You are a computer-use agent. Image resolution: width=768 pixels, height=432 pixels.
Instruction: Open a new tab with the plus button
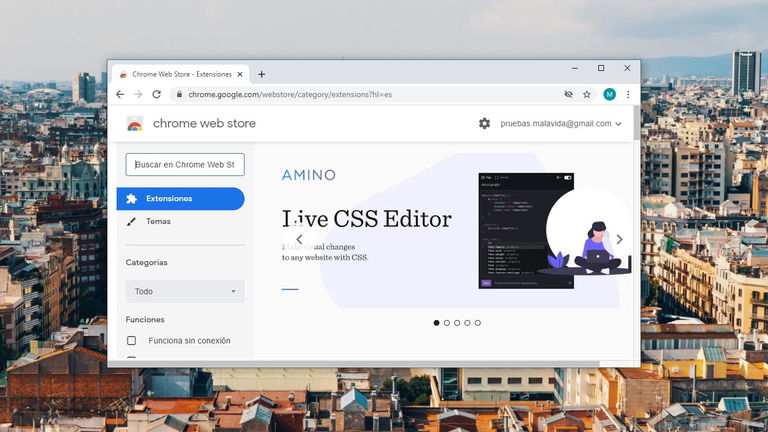point(262,74)
